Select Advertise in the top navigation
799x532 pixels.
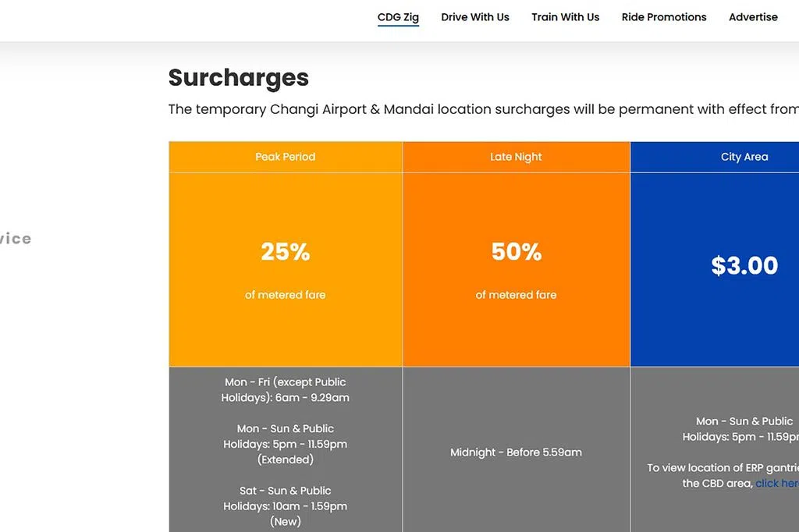(753, 17)
